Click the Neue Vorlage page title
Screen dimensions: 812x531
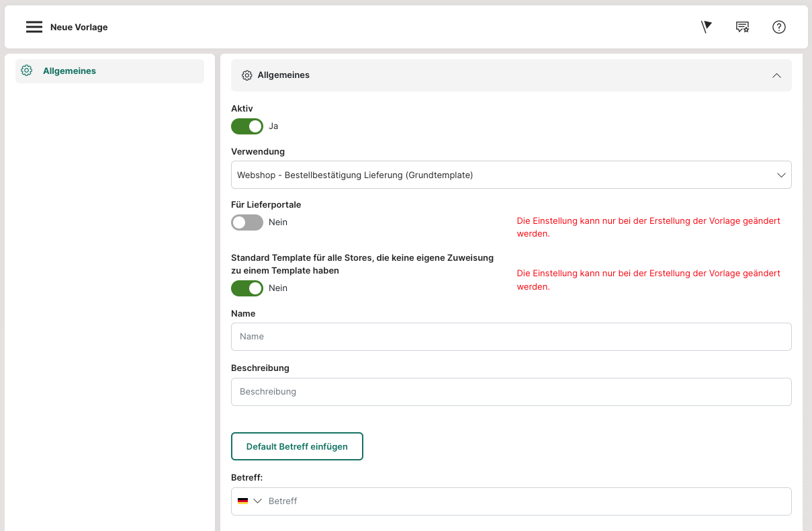(79, 28)
